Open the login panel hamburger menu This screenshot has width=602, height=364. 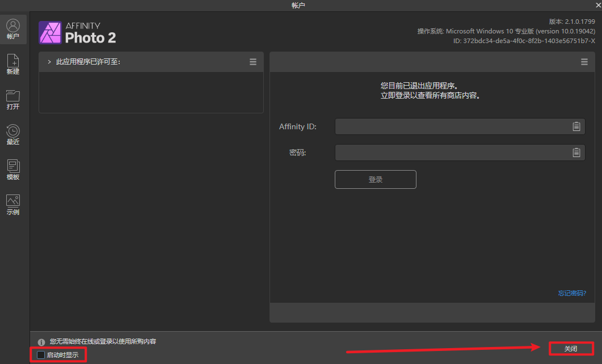pos(584,62)
